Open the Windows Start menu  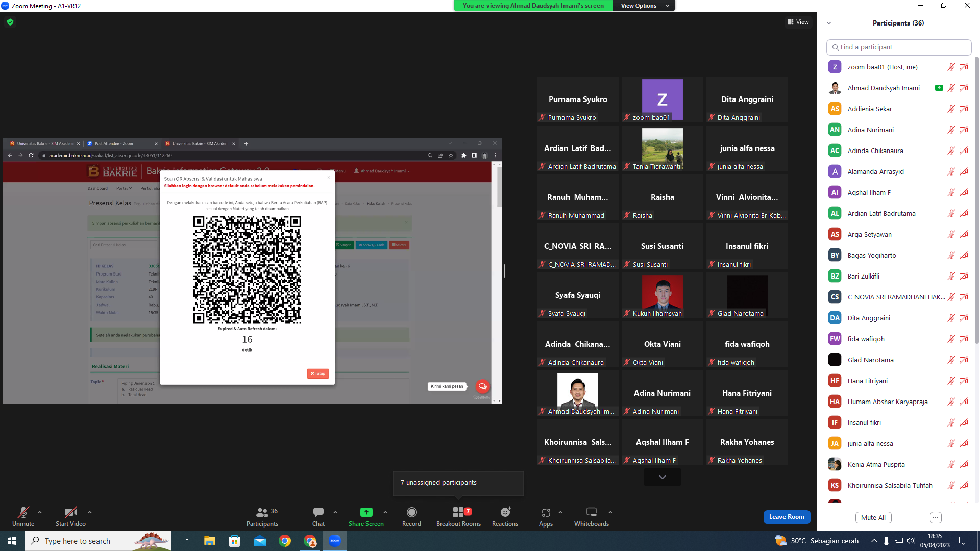(12, 541)
